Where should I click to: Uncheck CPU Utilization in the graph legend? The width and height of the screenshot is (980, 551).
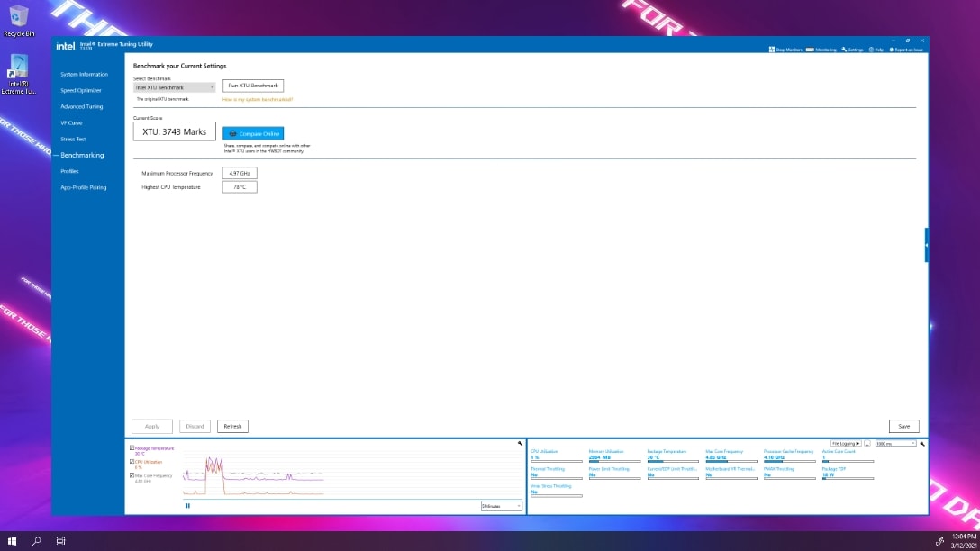[132, 462]
